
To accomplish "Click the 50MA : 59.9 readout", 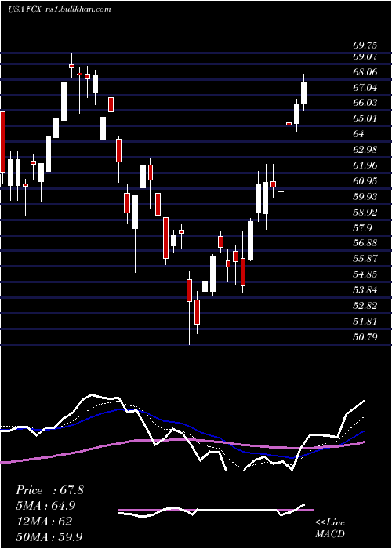I will pos(49,536).
